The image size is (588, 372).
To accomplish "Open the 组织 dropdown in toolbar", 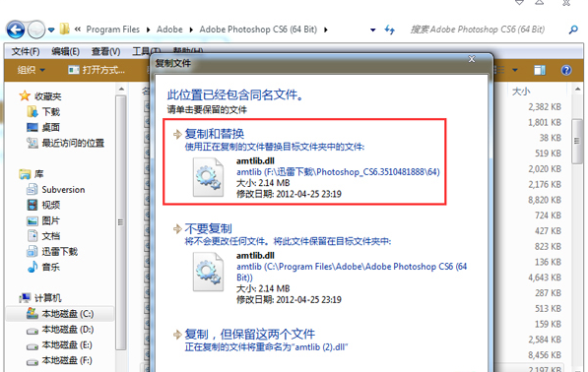I will 32,70.
